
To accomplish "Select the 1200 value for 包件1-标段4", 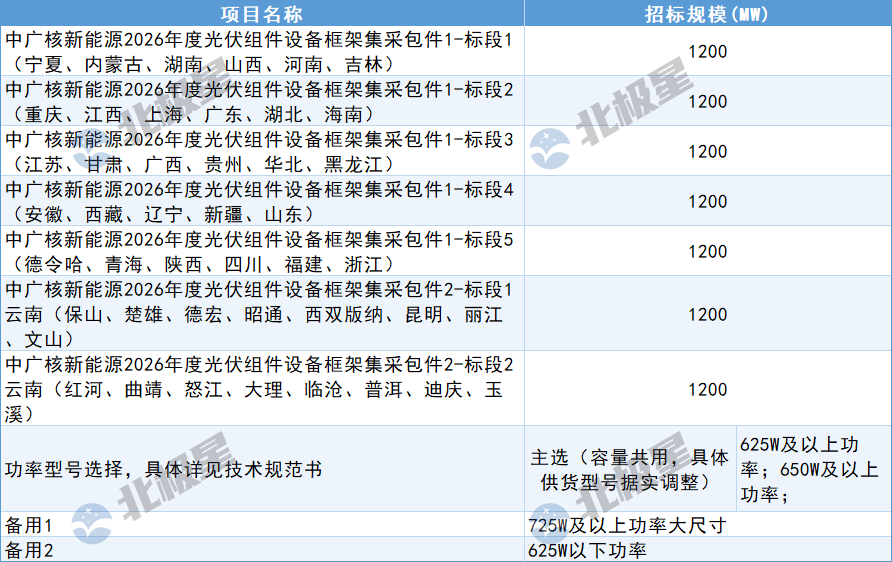I will point(707,201).
